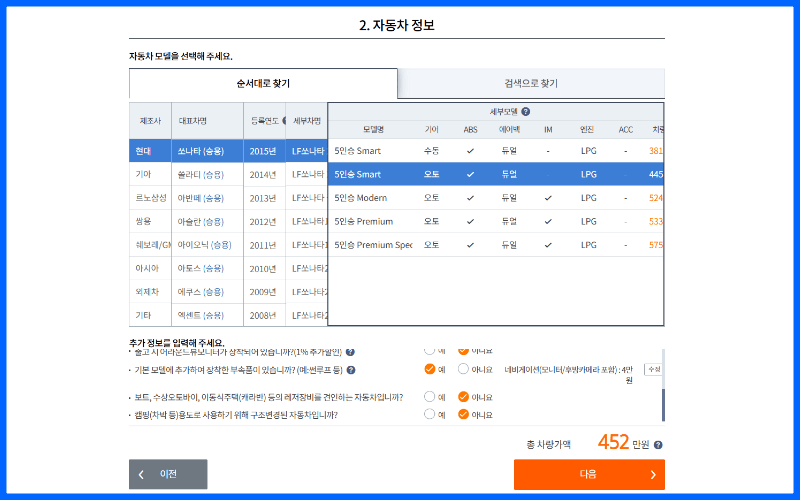The height and width of the screenshot is (500, 800).
Task: Select manufacturer 아시아
Action: pos(150,268)
